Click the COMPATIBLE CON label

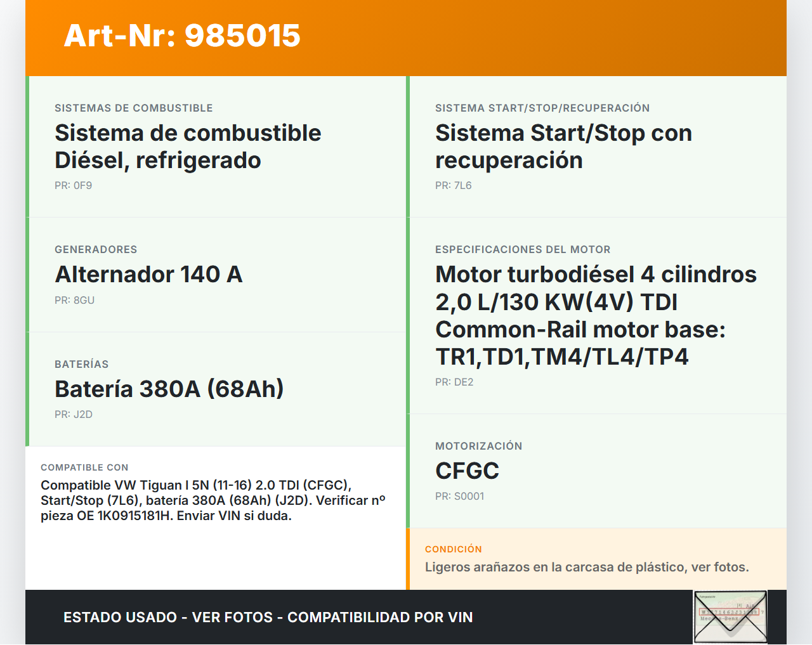[84, 467]
